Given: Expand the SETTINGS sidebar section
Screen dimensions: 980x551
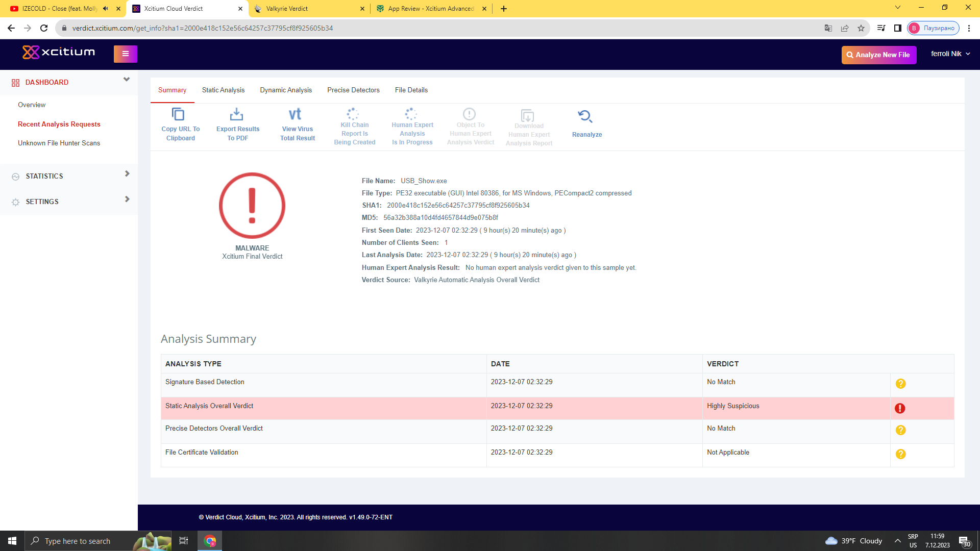Looking at the screenshot, I should [127, 199].
